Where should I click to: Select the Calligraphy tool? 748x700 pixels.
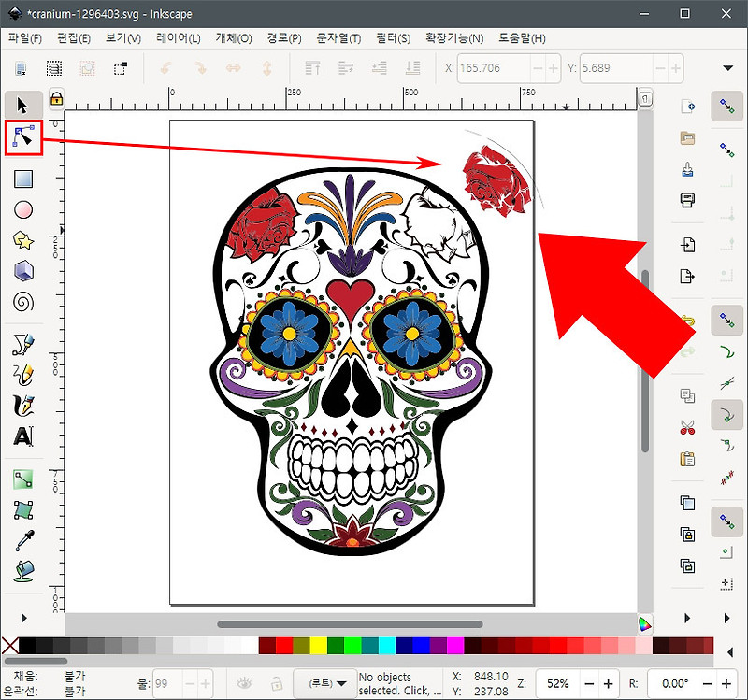(x=23, y=406)
